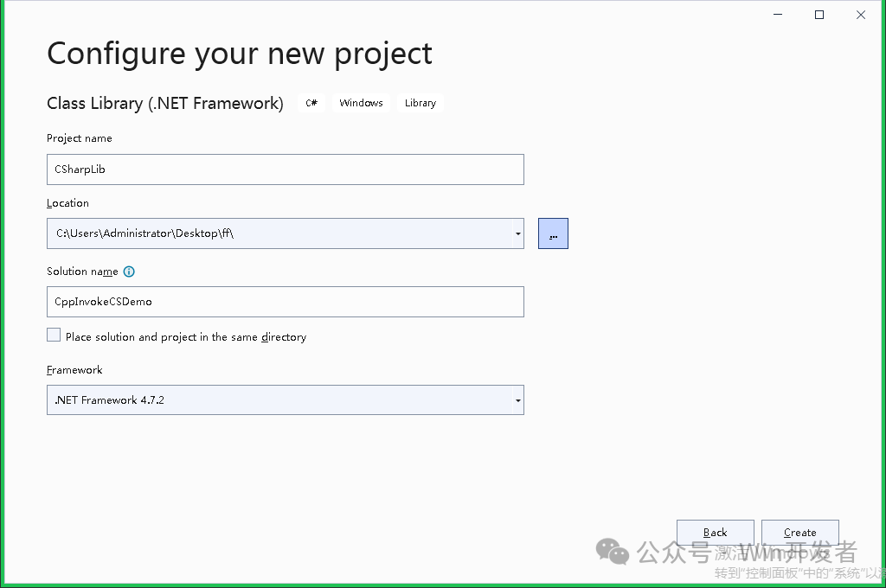Edit the Project name field CSharpLib

(x=286, y=169)
